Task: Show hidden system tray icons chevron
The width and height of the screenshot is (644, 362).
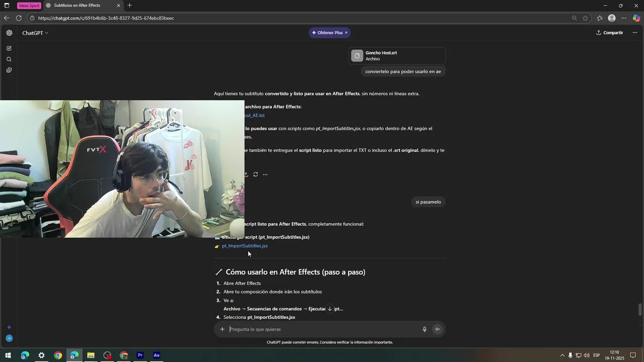Action: 562,355
